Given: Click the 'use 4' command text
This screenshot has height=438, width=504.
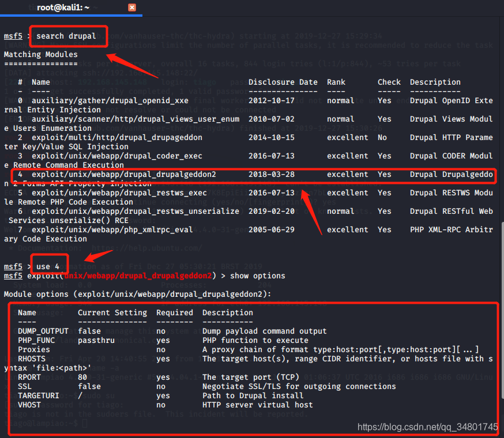Looking at the screenshot, I should [x=47, y=267].
